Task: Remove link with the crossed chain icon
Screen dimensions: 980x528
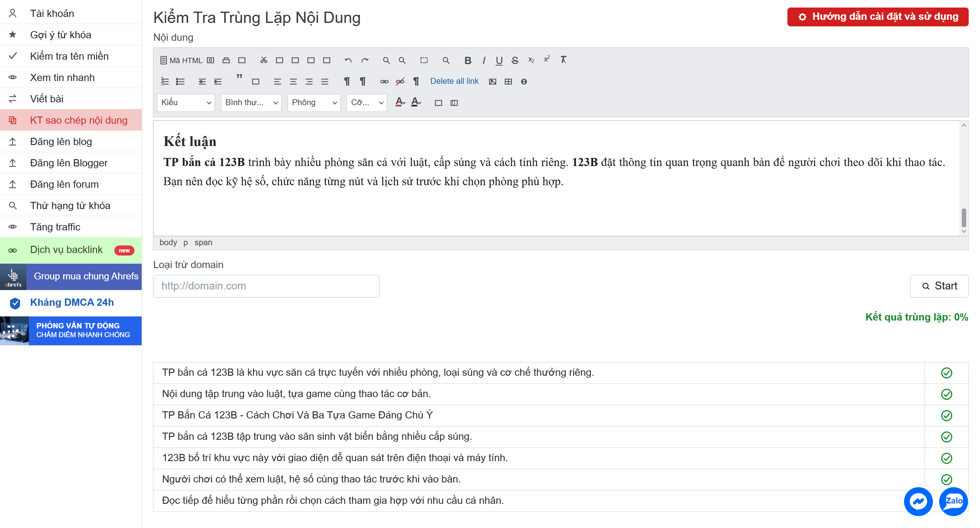Action: [400, 81]
